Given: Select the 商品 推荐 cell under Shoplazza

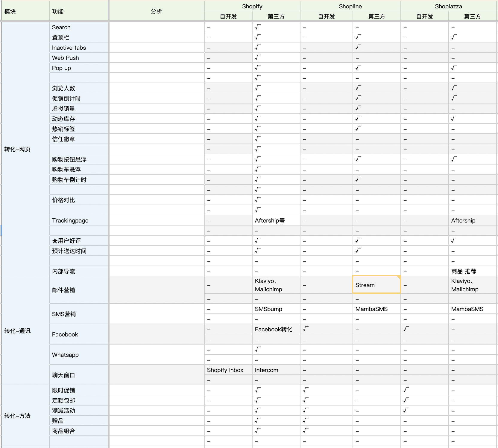Looking at the screenshot, I should (x=472, y=271).
